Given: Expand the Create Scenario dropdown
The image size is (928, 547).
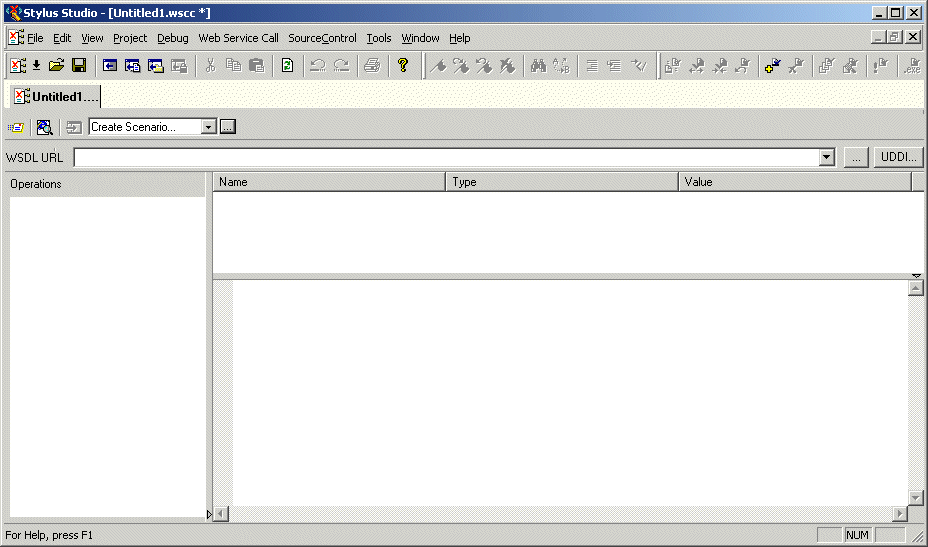Looking at the screenshot, I should coord(208,127).
